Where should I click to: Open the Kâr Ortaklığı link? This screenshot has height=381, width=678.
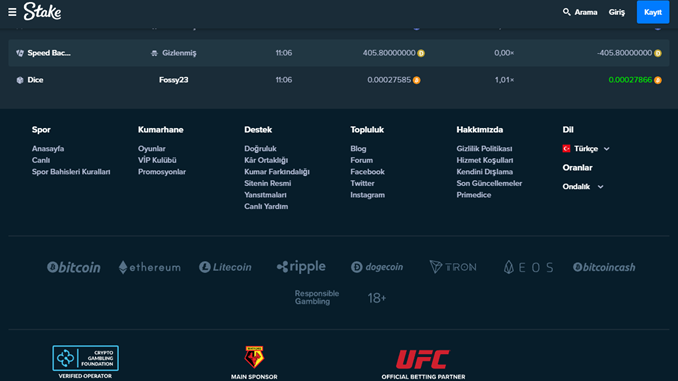pos(266,160)
